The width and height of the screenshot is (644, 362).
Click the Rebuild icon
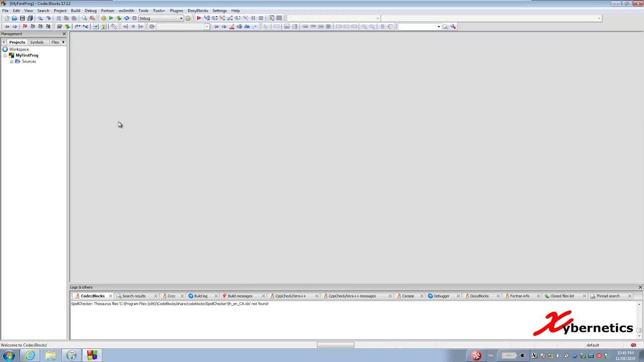pos(127,18)
